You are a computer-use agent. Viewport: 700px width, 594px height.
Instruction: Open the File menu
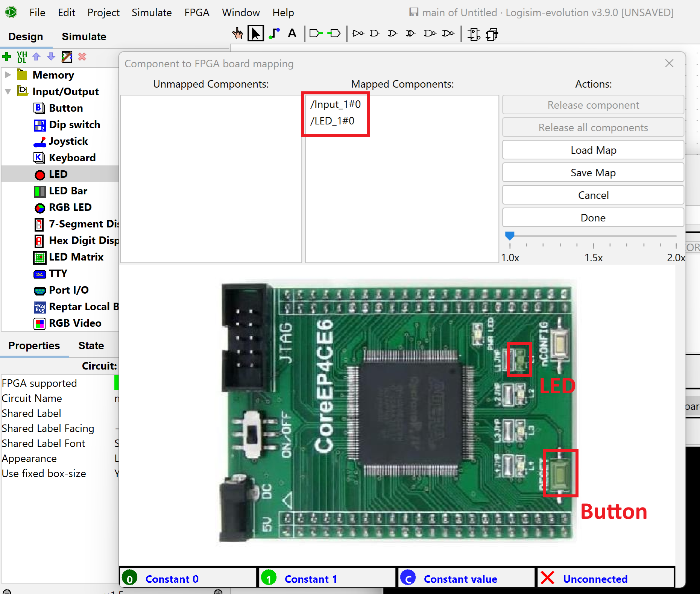[37, 12]
